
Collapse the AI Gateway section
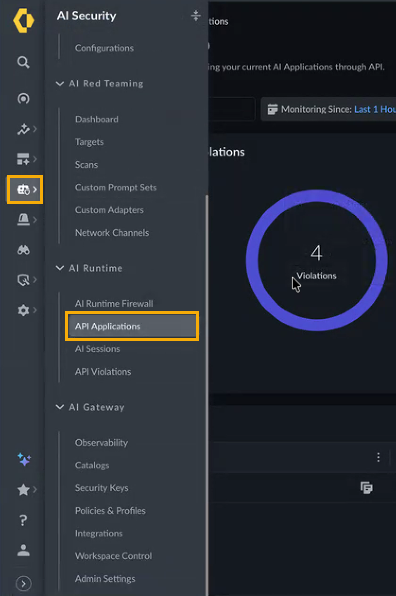tap(60, 407)
